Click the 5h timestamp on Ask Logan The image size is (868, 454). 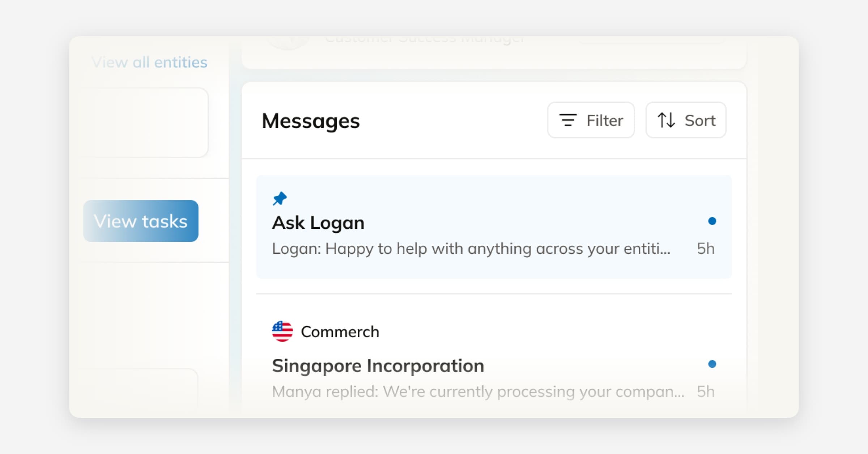[x=705, y=248]
